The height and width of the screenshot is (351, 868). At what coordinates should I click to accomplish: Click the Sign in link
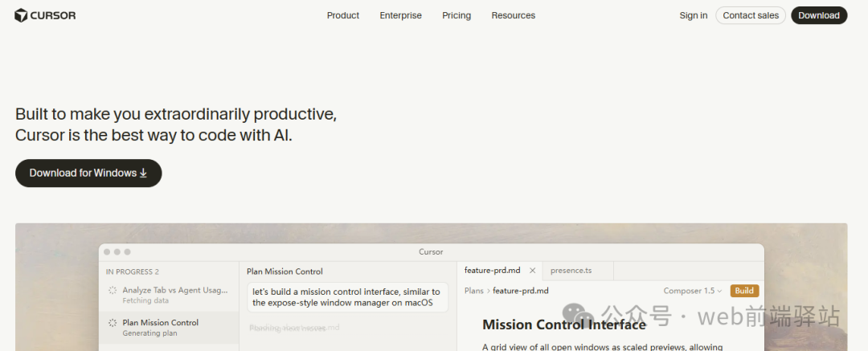point(693,15)
